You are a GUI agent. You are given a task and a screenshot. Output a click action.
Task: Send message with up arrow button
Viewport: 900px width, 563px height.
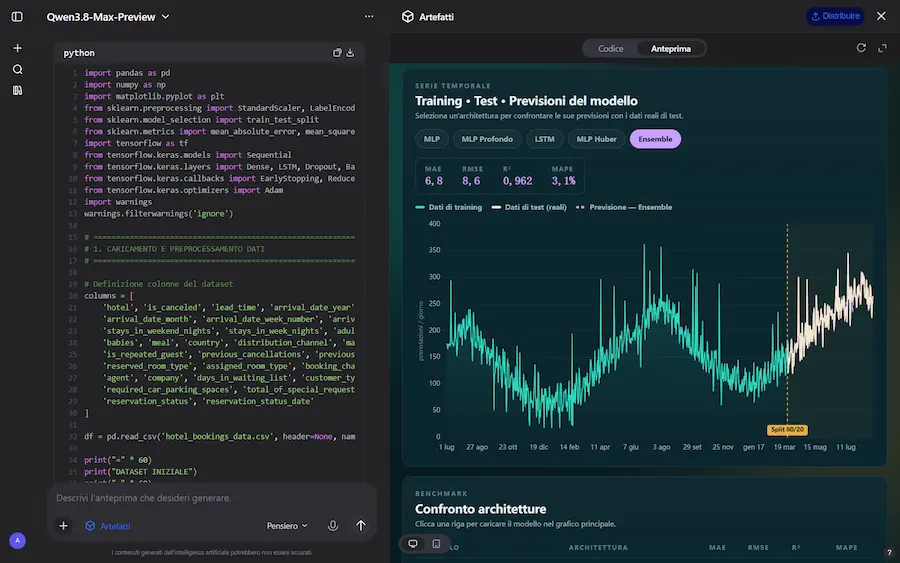tap(360, 526)
